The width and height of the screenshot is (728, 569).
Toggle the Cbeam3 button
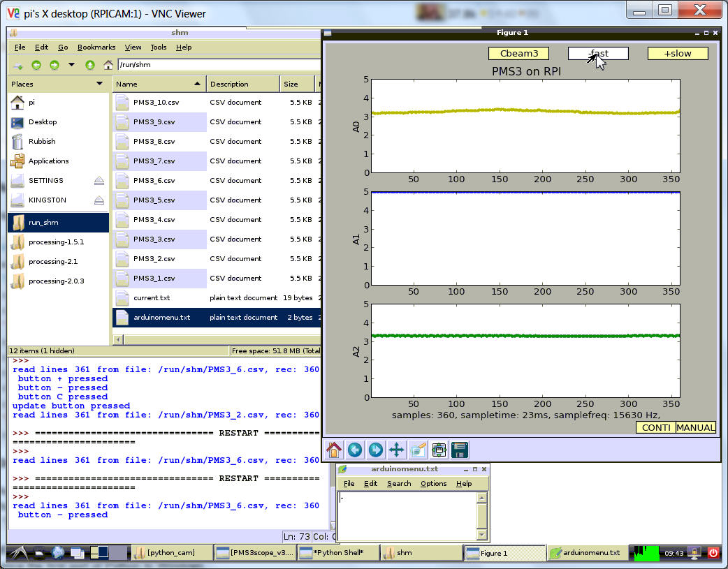[x=518, y=53]
